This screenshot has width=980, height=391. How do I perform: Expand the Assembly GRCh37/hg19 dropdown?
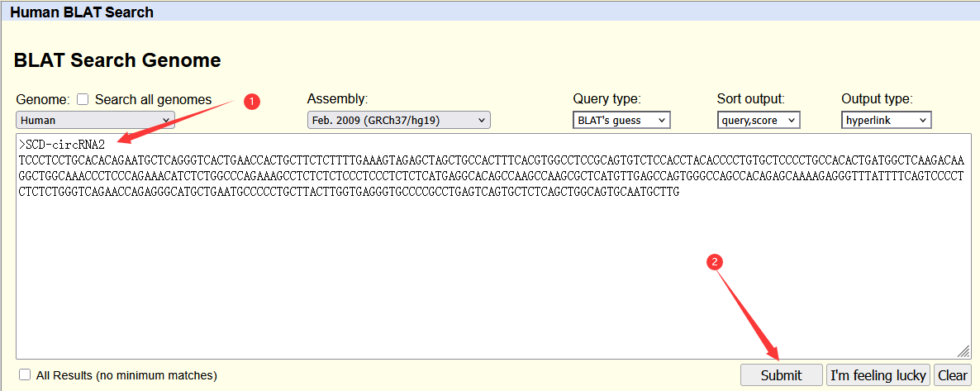point(398,120)
